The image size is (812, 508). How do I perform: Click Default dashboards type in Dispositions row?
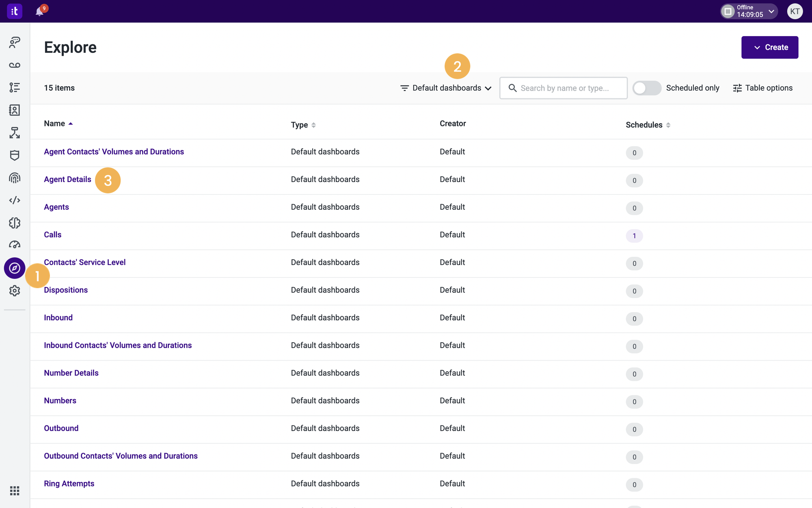coord(325,290)
